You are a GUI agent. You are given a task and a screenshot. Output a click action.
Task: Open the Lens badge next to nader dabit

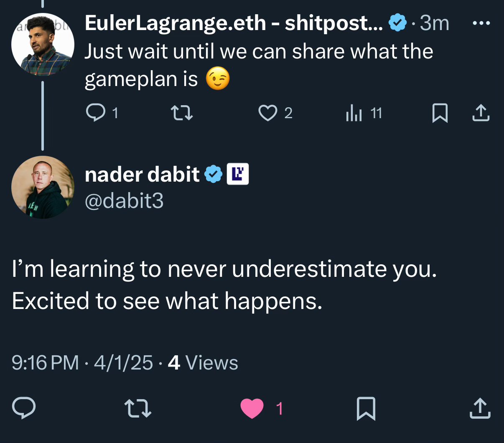237,174
